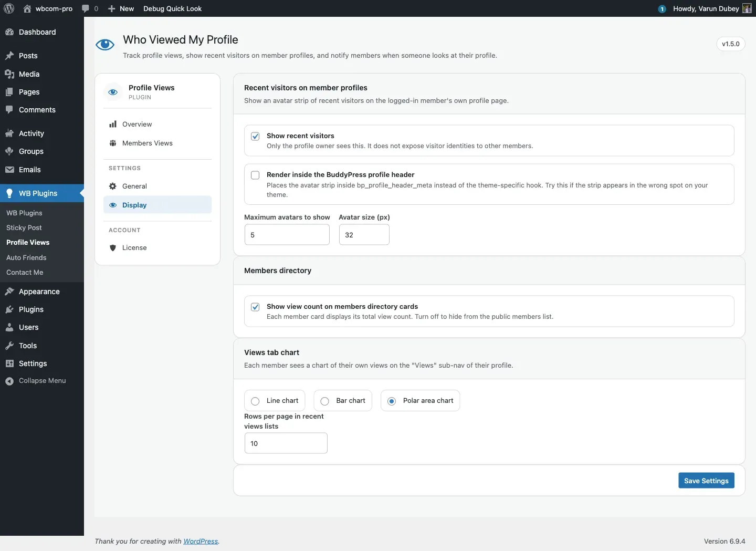Image resolution: width=756 pixels, height=551 pixels.
Task: Open the Contact Me submenu item
Action: tap(25, 272)
